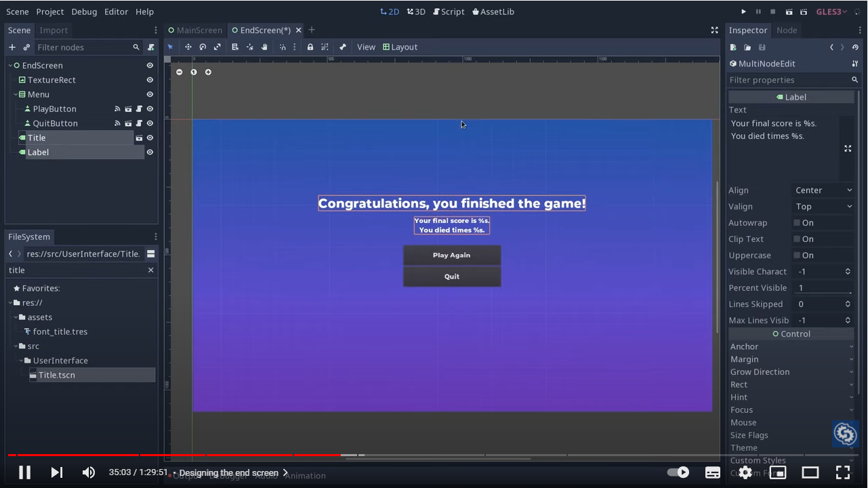Viewport: 868px width, 488px height.
Task: Expand the Rect property section
Action: click(x=791, y=384)
